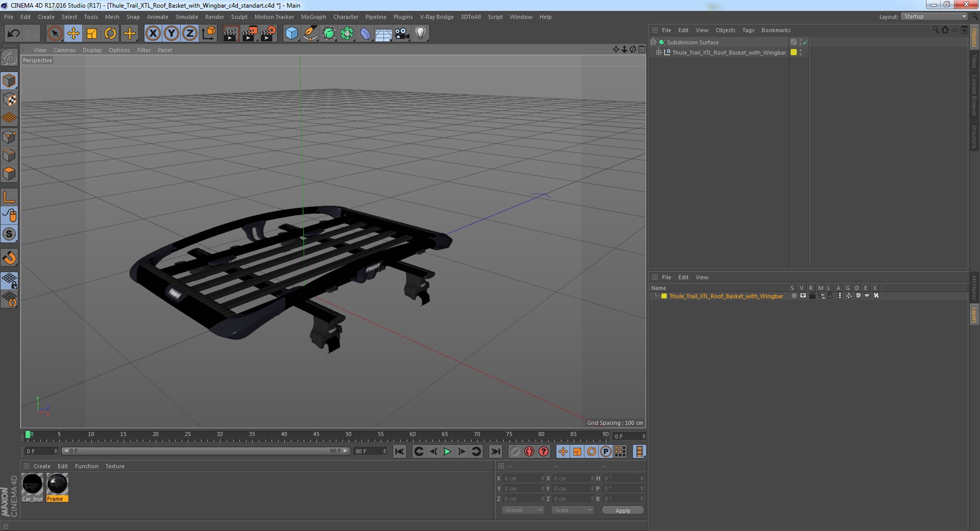
Task: Toggle X axis lock
Action: click(153, 34)
